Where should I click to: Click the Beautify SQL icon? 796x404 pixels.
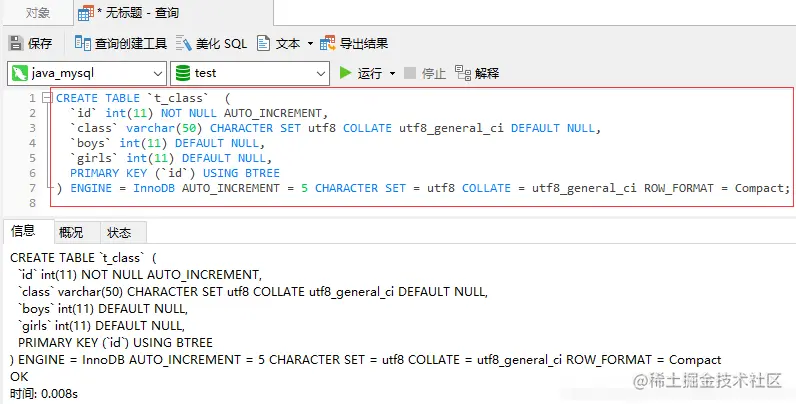click(183, 43)
